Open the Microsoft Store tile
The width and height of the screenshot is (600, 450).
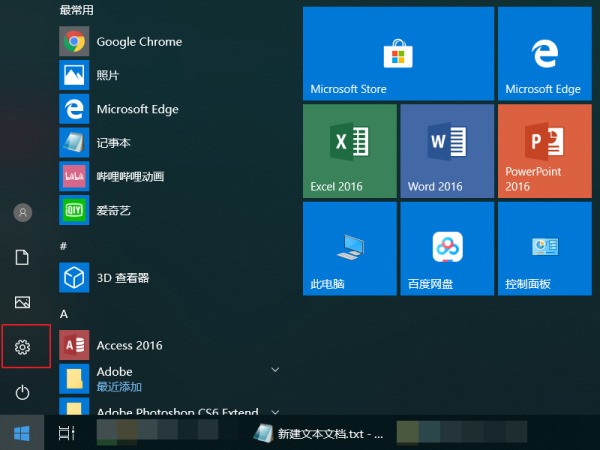pyautogui.click(x=398, y=54)
